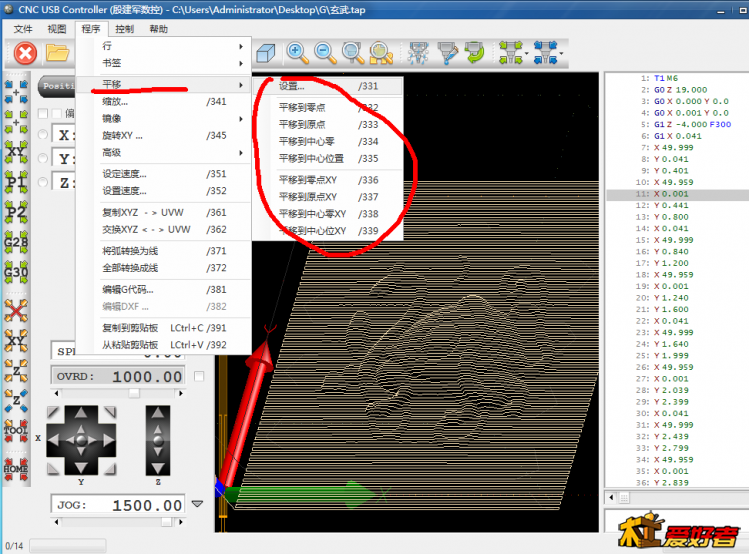Screen dimensions: 749x554
Task: Click the XY green arrows sidebar icon
Action: pyautogui.click(x=16, y=152)
